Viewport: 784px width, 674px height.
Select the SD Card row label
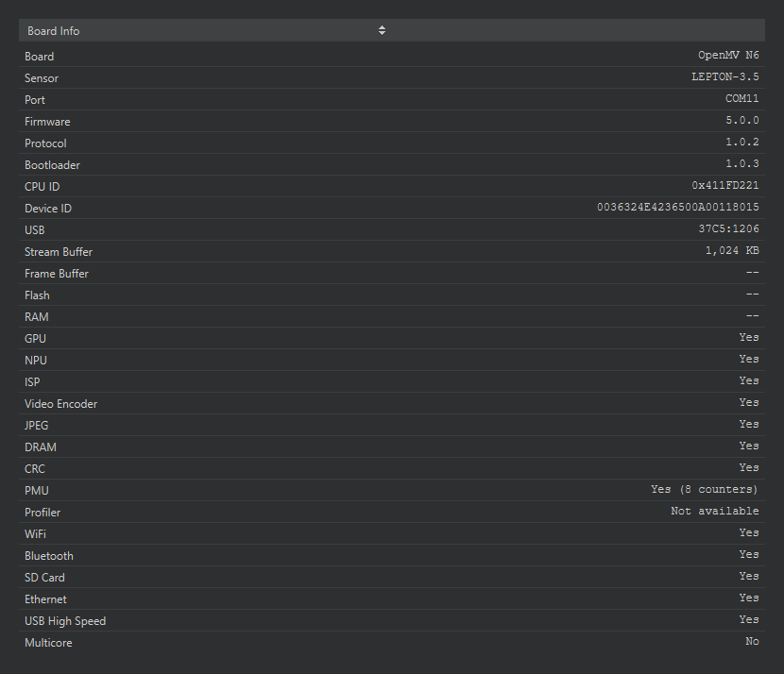click(44, 578)
